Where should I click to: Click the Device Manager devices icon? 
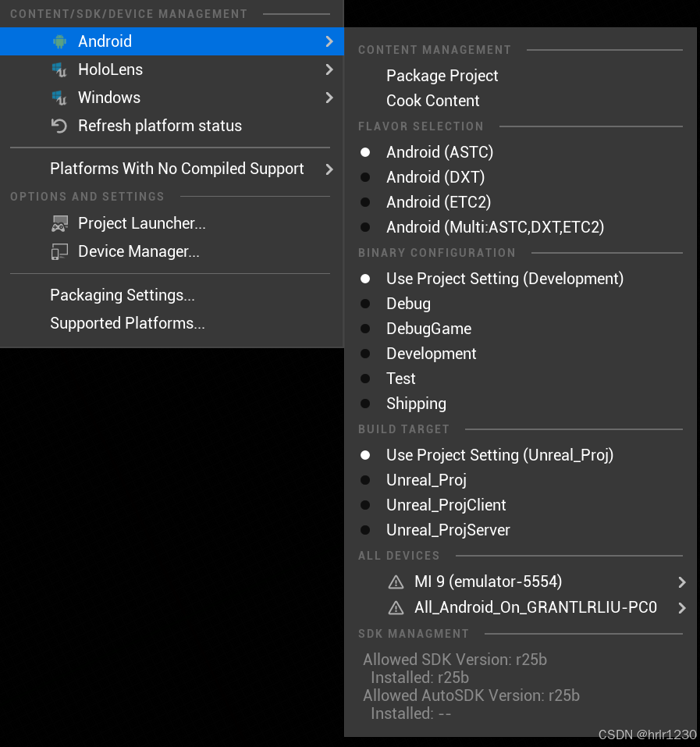(x=59, y=251)
